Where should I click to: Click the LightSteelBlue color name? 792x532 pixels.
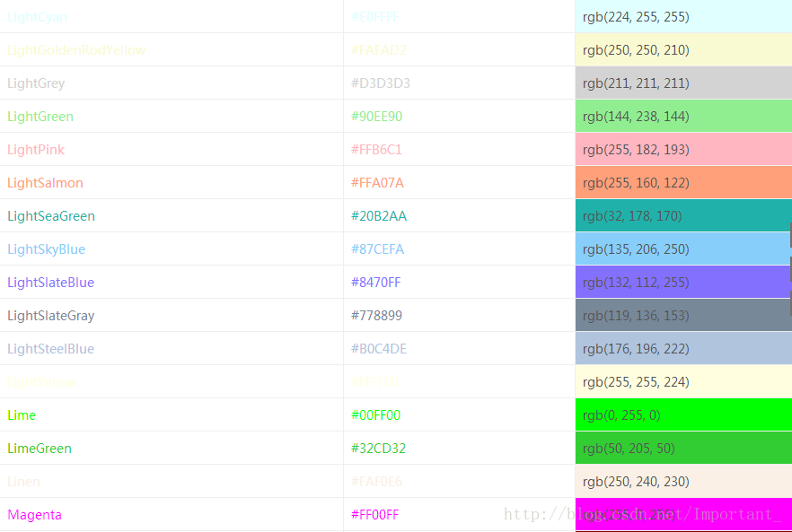pyautogui.click(x=50, y=349)
